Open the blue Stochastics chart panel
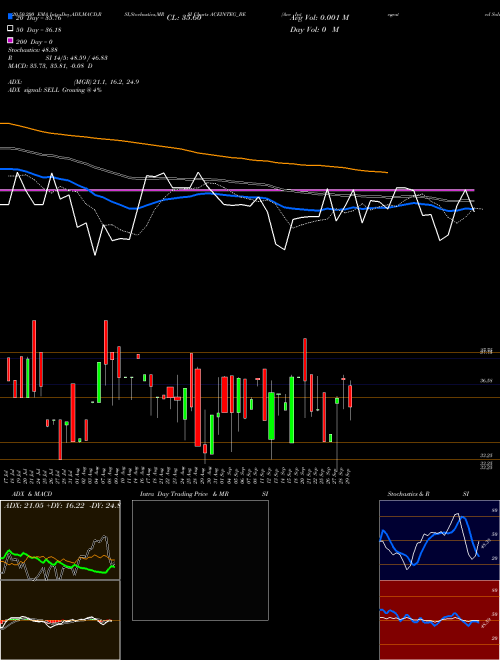This screenshot has width=500, height=660. point(439,540)
